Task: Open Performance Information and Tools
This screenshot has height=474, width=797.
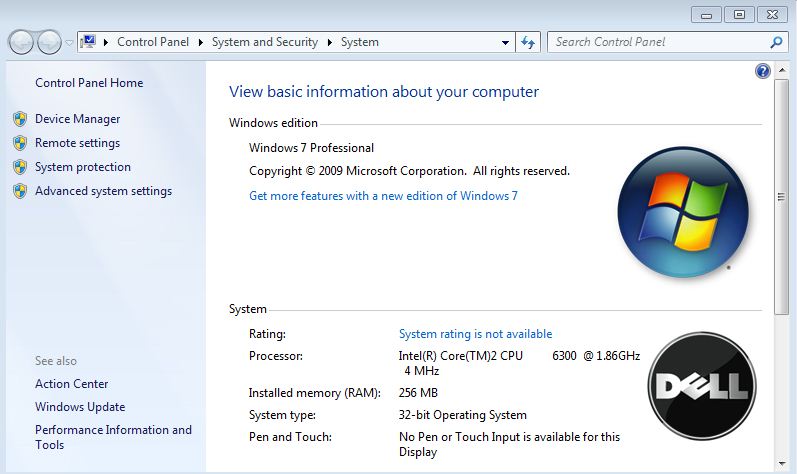Action: (113, 437)
